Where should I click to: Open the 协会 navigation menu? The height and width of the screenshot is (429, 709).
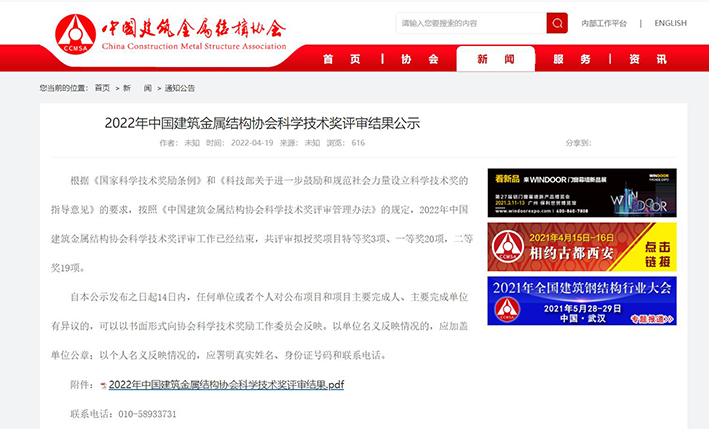(x=419, y=59)
